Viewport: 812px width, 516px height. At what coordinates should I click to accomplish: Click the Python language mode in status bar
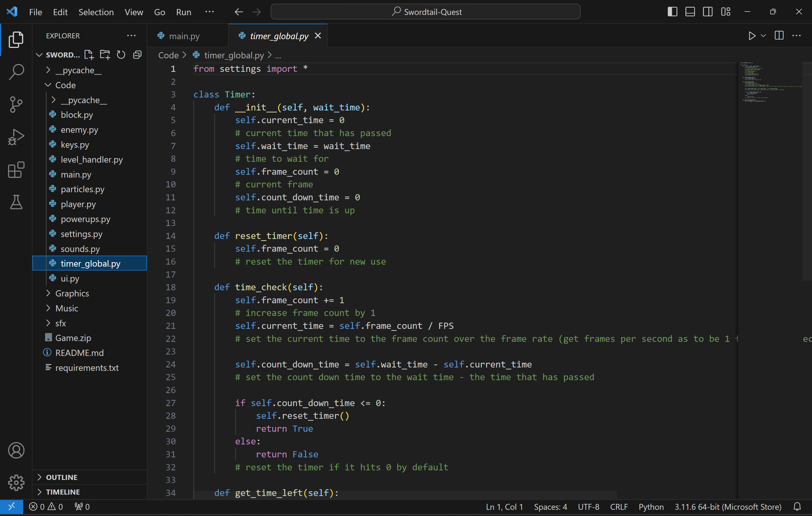[651, 507]
